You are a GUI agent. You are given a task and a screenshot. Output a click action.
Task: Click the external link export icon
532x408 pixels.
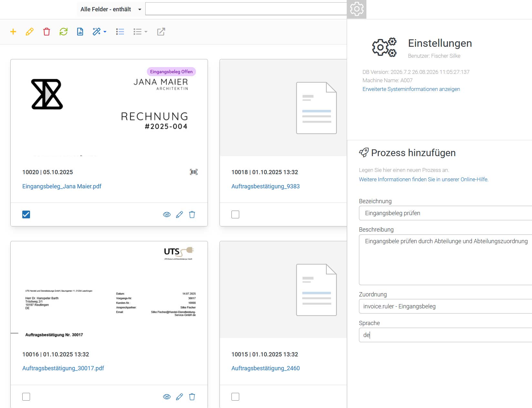click(x=161, y=32)
